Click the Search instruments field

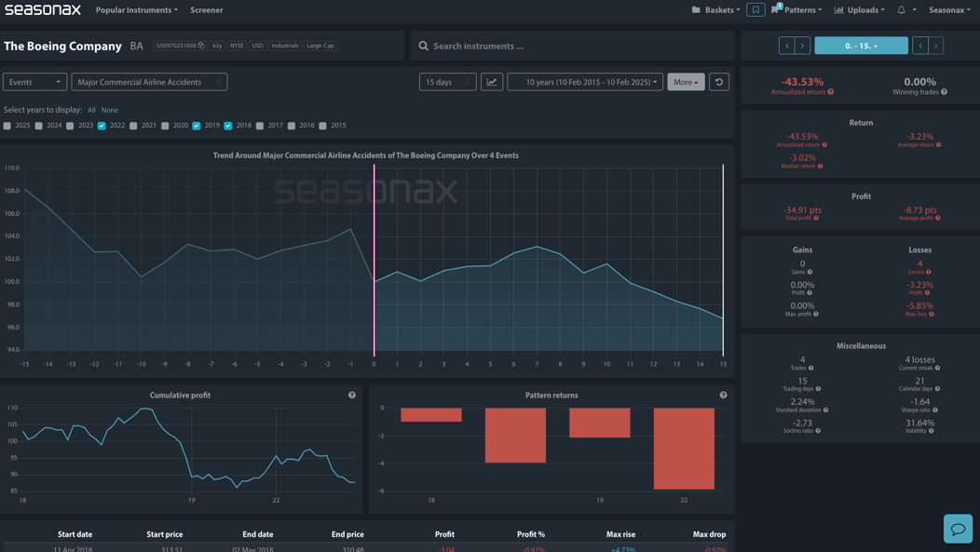[x=572, y=46]
